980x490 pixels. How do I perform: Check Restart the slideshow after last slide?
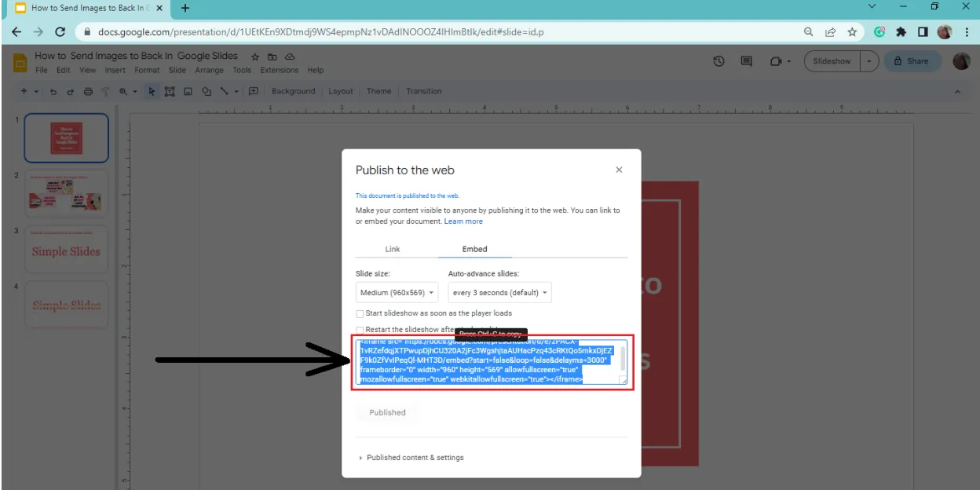[360, 330]
